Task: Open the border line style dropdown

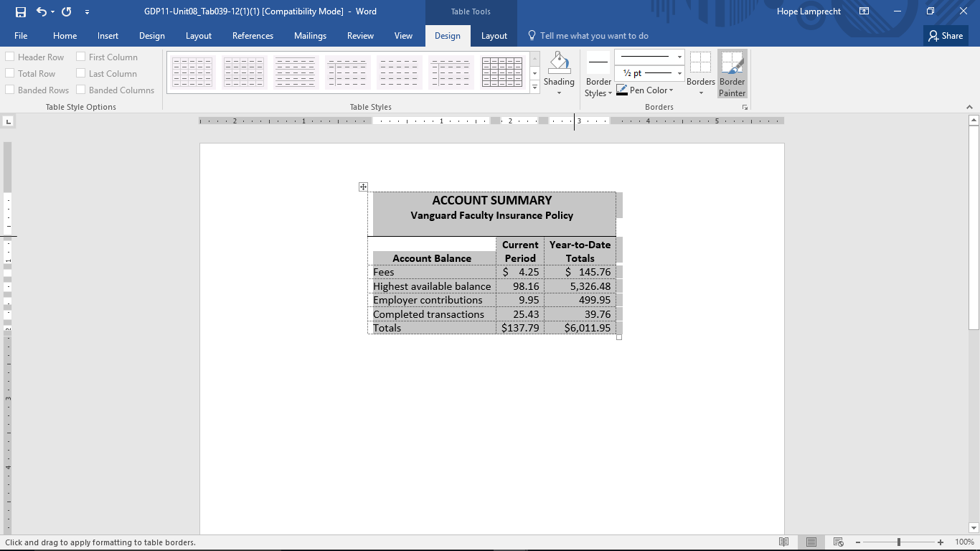Action: point(679,56)
